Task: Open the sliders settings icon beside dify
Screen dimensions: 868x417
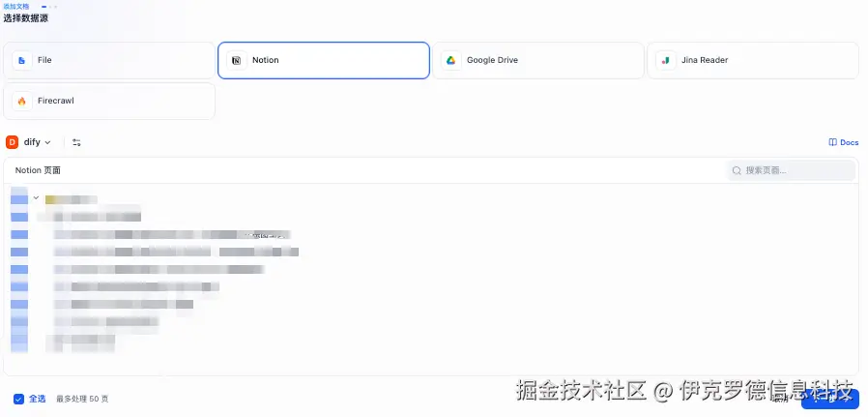Action: [x=76, y=142]
